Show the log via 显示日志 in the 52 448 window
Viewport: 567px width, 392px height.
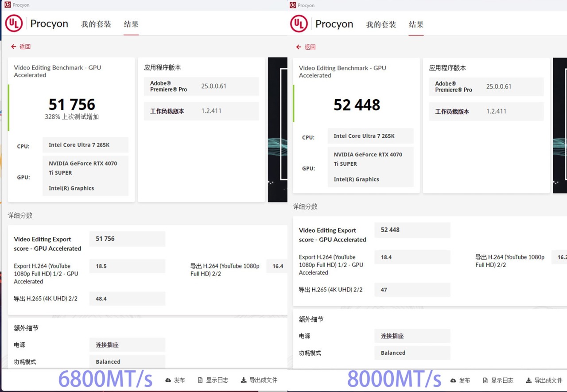coord(498,380)
